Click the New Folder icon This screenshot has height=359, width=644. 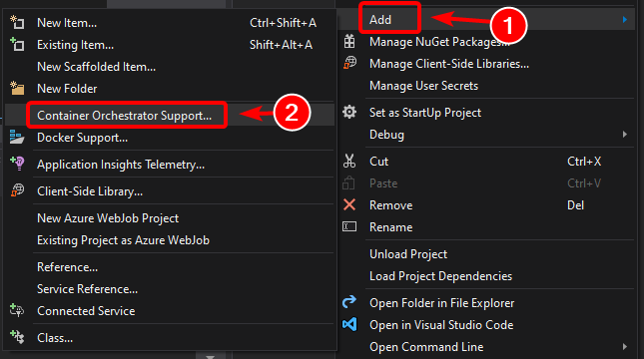click(x=17, y=88)
